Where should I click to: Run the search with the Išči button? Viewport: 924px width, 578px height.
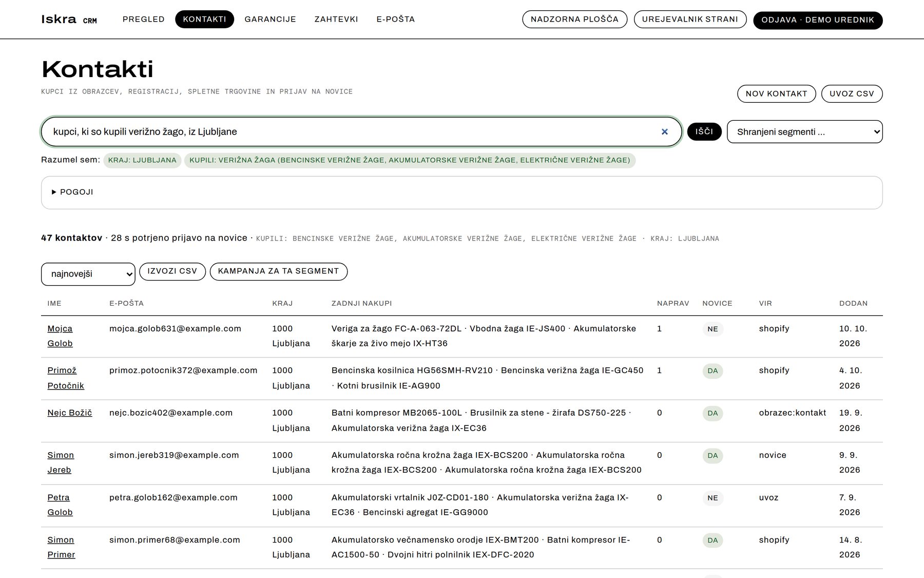pos(704,132)
